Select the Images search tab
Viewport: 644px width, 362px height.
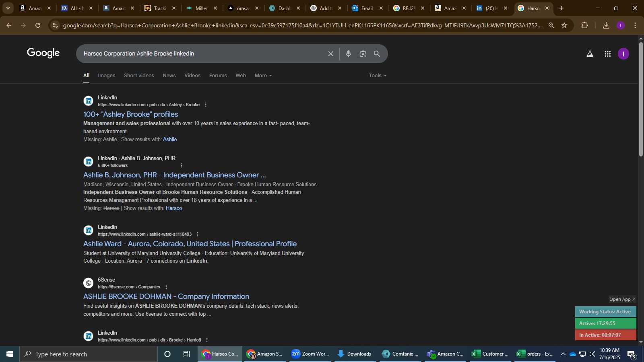pyautogui.click(x=106, y=76)
